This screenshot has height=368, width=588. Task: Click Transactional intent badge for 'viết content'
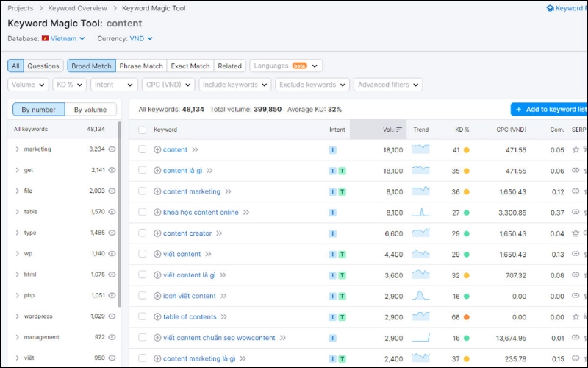coord(342,254)
